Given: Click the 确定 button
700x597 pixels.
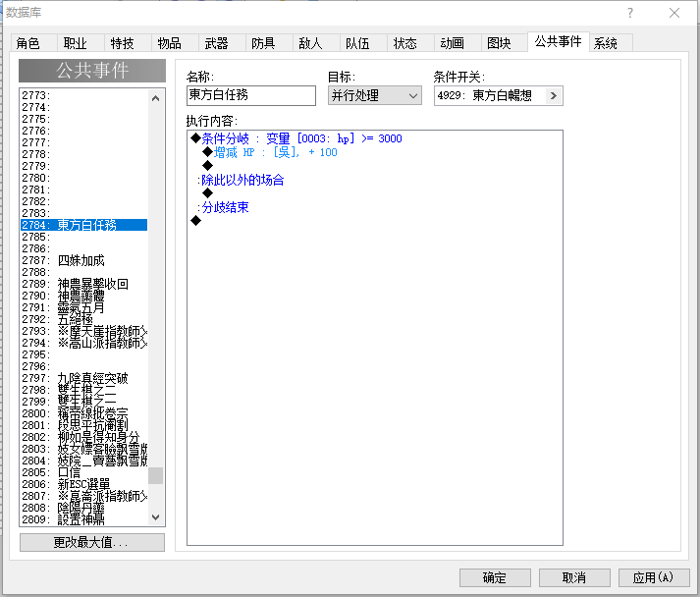Looking at the screenshot, I should click(495, 577).
